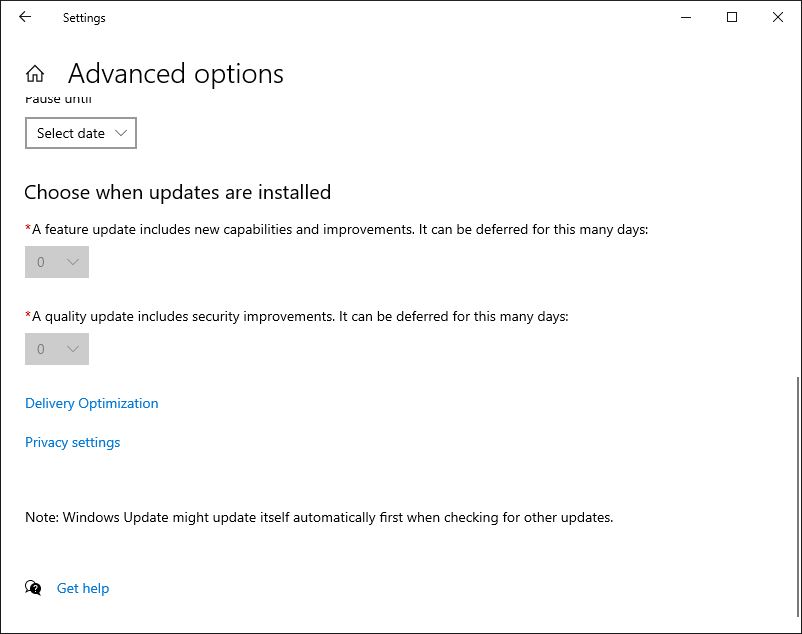Minimize the Settings window

tap(686, 17)
